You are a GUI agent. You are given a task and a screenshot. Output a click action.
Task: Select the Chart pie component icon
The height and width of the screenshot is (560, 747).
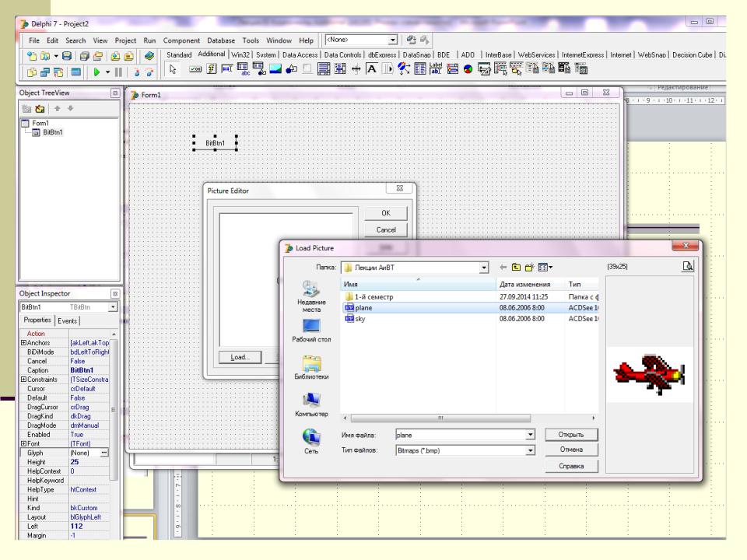[x=468, y=69]
